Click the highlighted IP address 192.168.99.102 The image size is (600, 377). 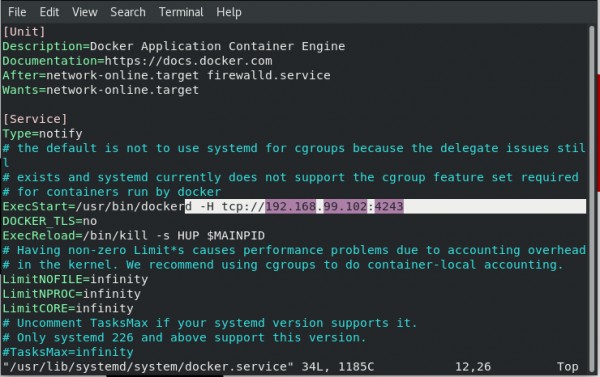[x=316, y=206]
